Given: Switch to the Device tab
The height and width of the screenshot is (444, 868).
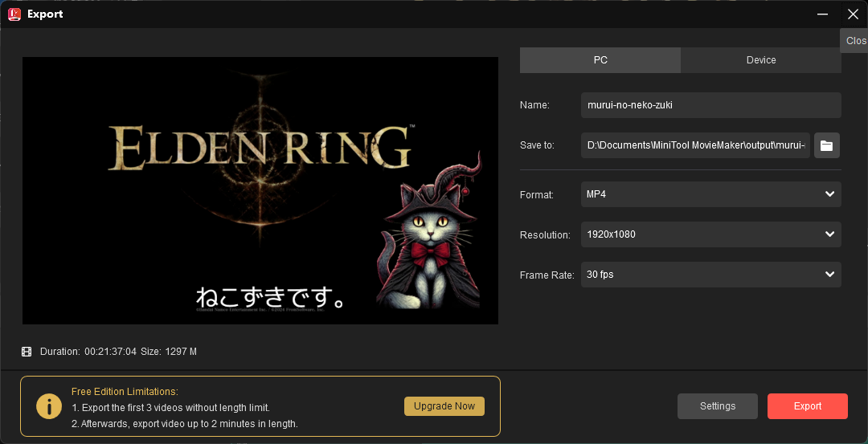Looking at the screenshot, I should (761, 59).
